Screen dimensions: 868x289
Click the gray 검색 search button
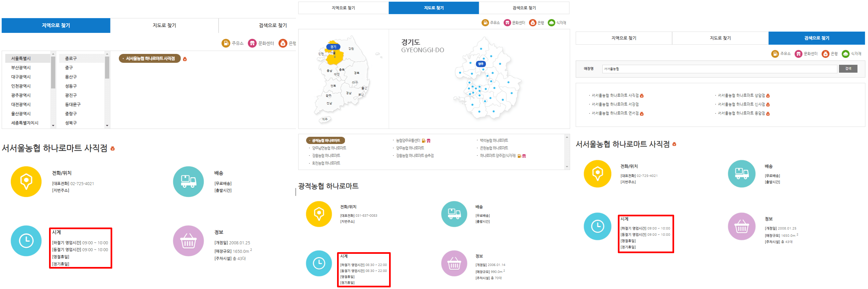click(x=848, y=69)
